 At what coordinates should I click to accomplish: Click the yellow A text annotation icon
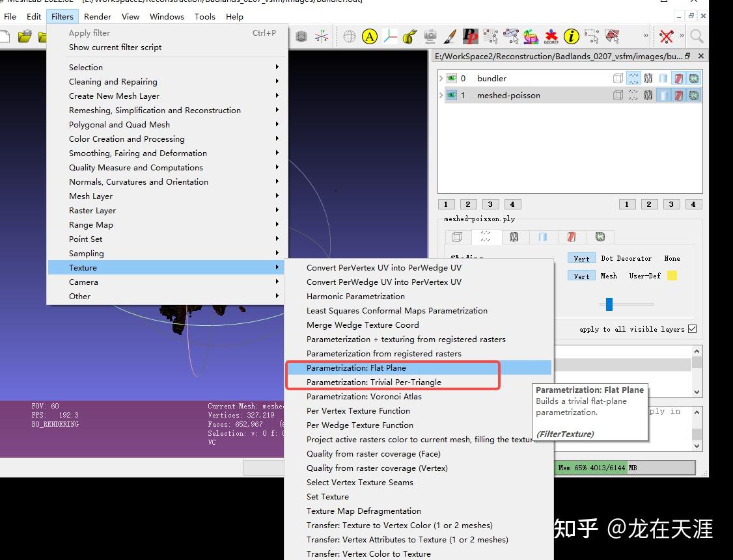[x=370, y=37]
